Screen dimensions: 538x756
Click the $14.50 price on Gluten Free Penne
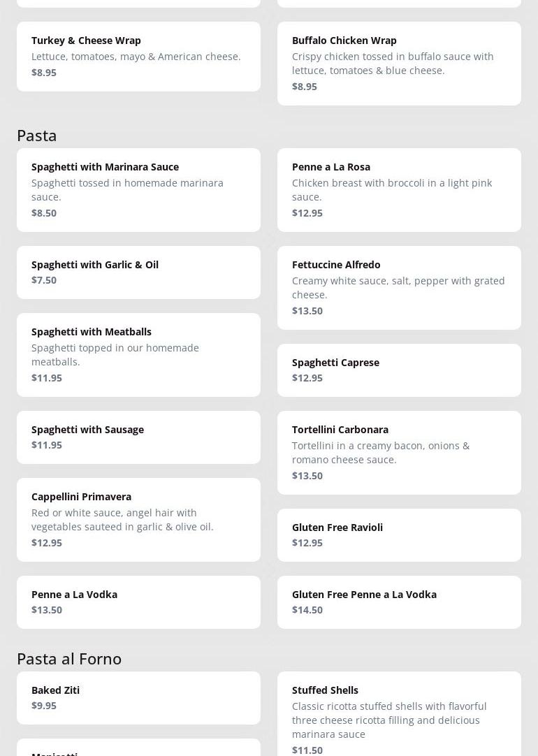(x=307, y=610)
